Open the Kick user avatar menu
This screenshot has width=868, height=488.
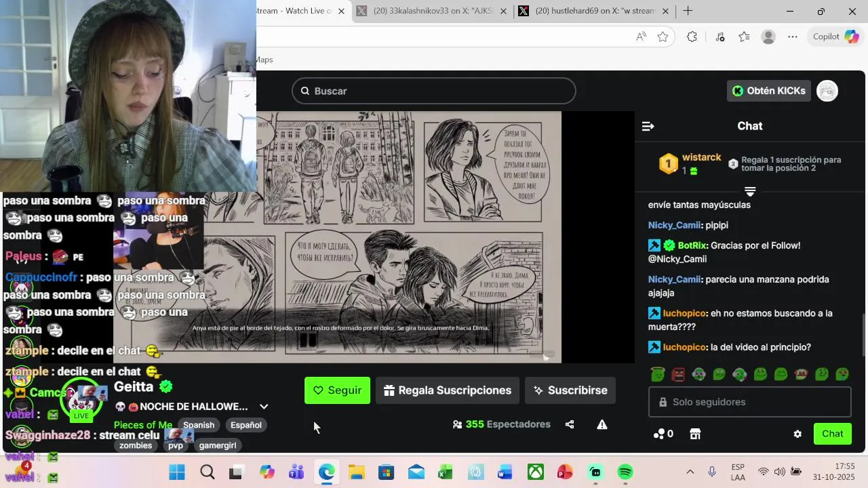coord(827,91)
